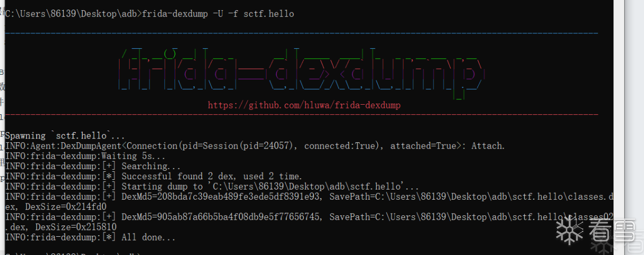The width and height of the screenshot is (644, 255).
Task: Click the Spawning sctf.hello line
Action: [x=65, y=136]
